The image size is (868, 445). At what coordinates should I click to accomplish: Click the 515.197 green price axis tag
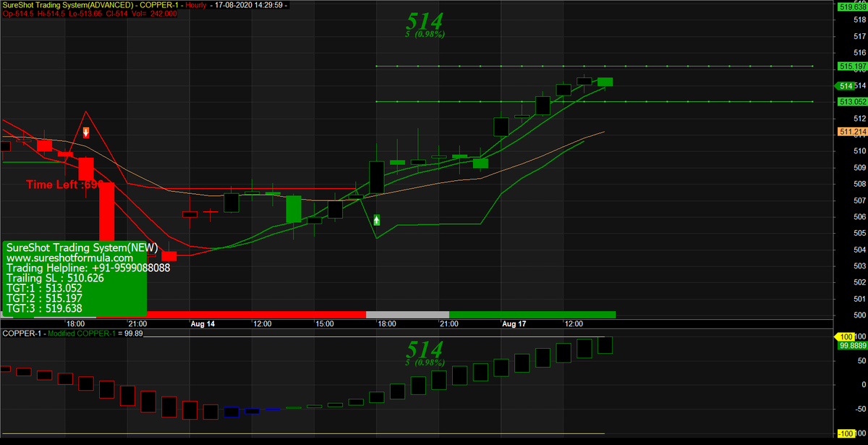click(x=852, y=67)
